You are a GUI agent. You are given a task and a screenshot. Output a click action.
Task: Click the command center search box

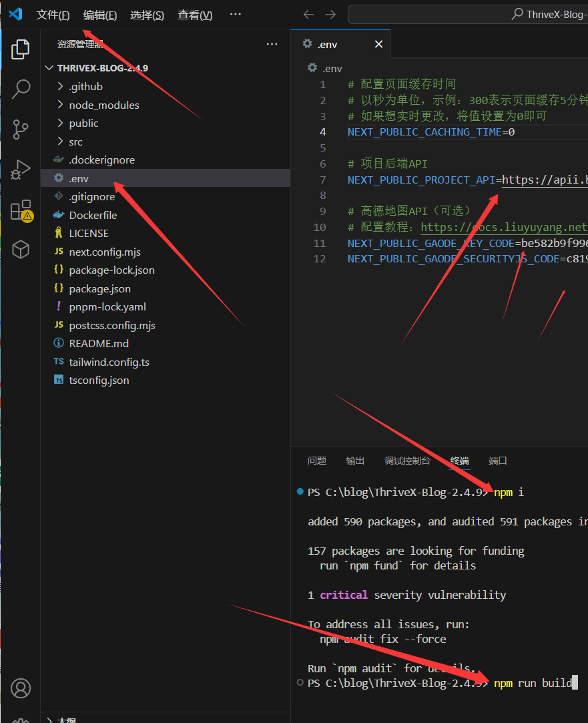coord(467,15)
